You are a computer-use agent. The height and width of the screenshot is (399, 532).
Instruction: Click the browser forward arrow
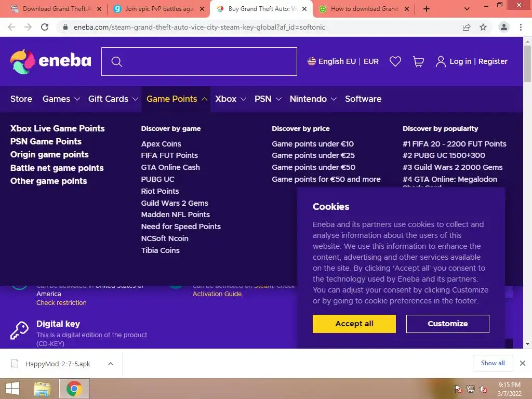pyautogui.click(x=28, y=27)
